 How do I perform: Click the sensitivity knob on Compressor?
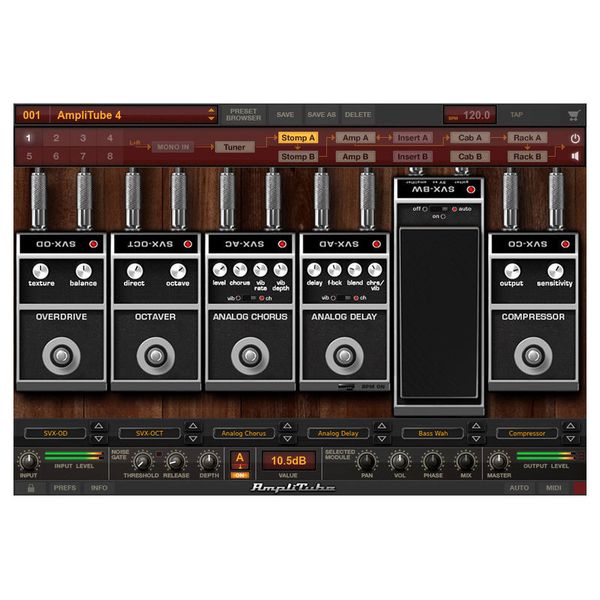(x=555, y=271)
